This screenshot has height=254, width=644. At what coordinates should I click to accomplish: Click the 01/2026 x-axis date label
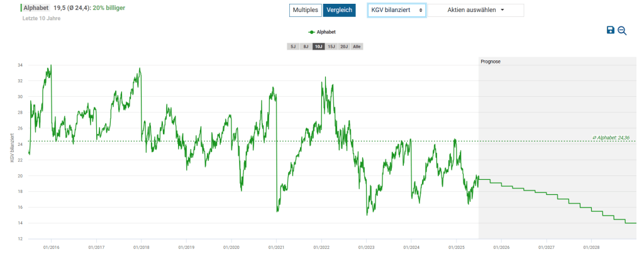tap(501, 248)
